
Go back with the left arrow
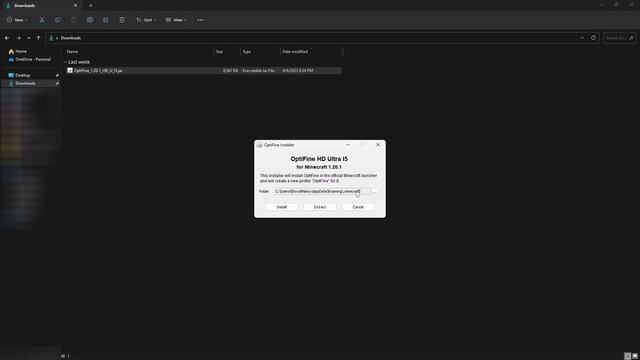(7, 38)
